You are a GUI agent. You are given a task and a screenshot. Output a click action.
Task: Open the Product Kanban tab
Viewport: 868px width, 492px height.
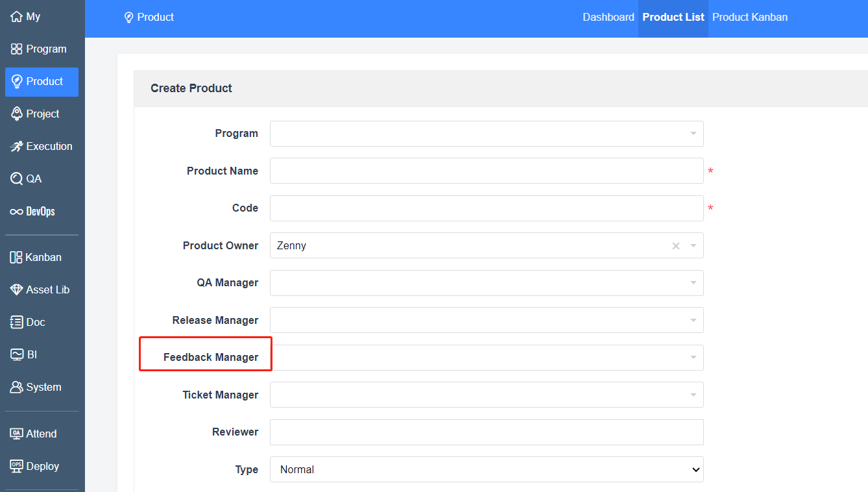pos(749,18)
